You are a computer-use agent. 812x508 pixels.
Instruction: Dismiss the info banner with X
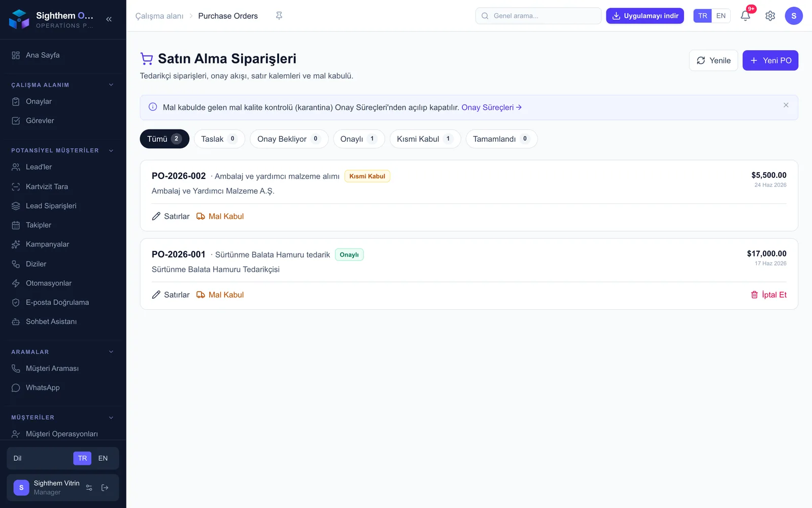coord(786,105)
